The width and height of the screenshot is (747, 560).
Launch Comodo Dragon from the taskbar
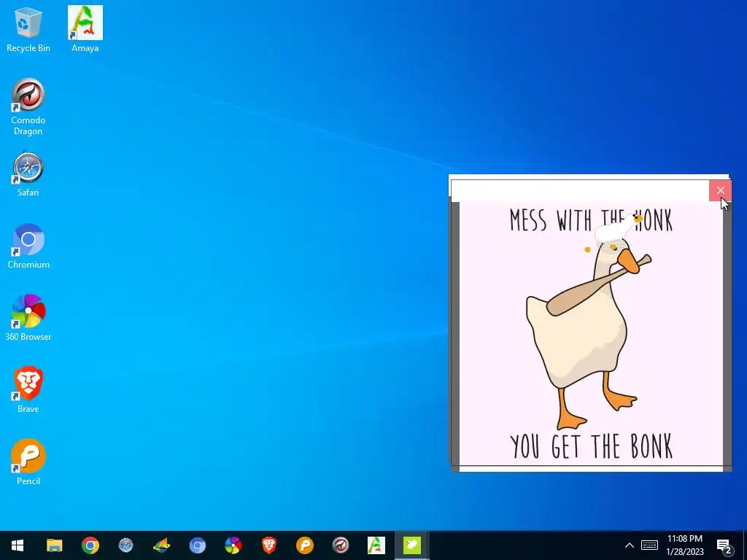point(340,545)
